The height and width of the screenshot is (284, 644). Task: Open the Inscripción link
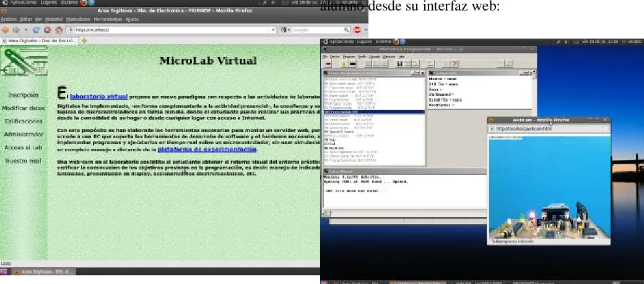[x=24, y=95]
